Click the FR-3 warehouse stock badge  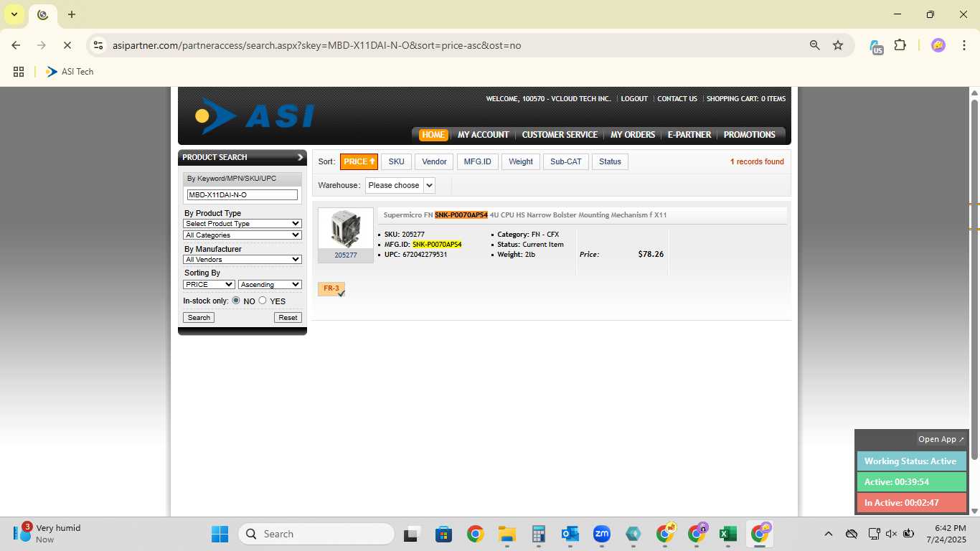(331, 289)
